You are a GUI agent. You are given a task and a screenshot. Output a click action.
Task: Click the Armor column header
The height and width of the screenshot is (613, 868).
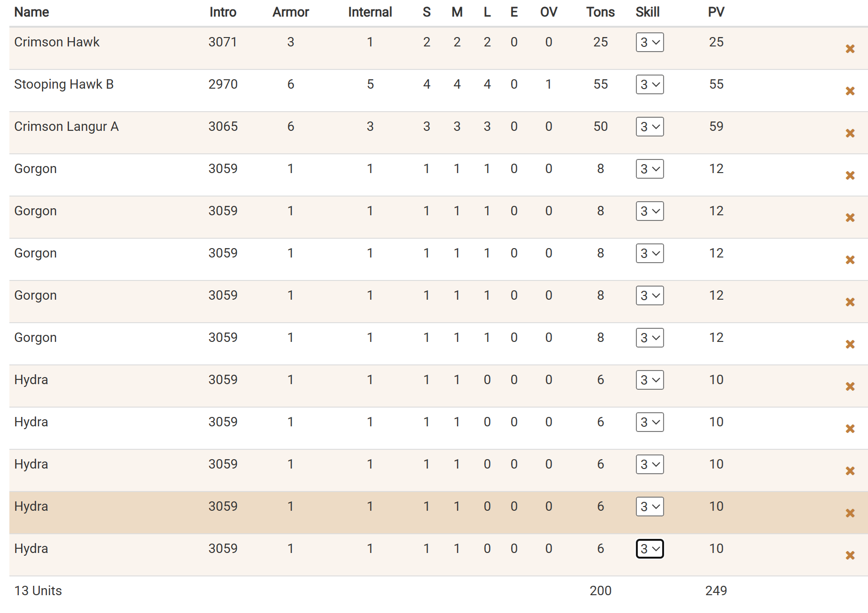tap(291, 12)
